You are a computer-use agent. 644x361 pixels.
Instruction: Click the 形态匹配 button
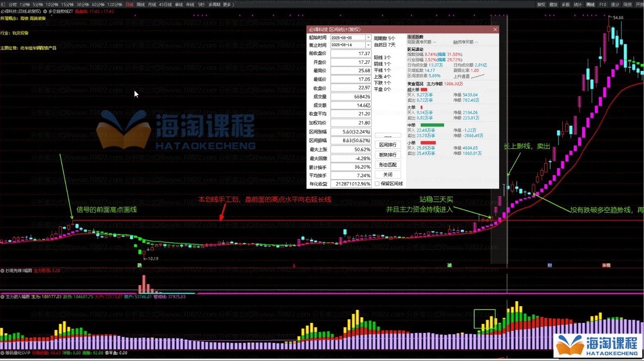(387, 165)
